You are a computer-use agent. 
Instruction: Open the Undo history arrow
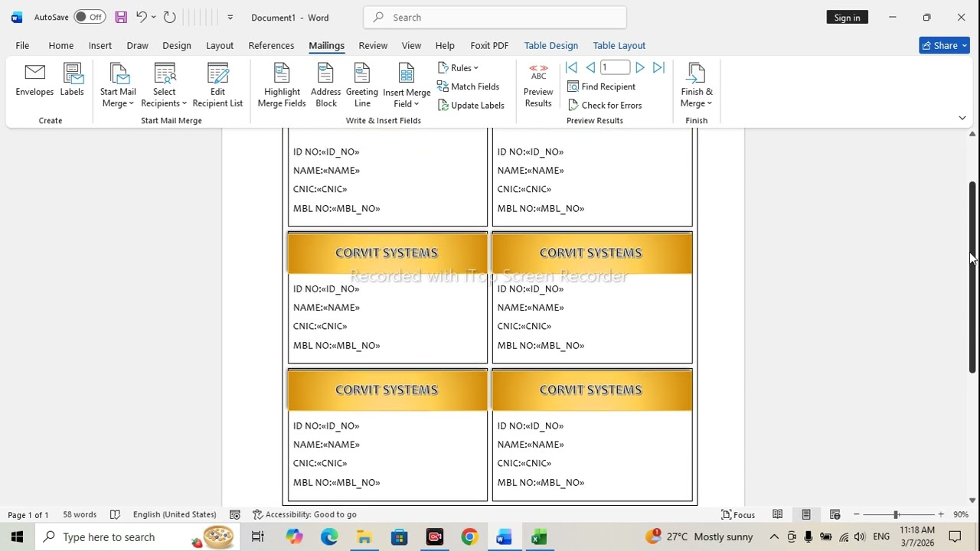click(x=154, y=17)
